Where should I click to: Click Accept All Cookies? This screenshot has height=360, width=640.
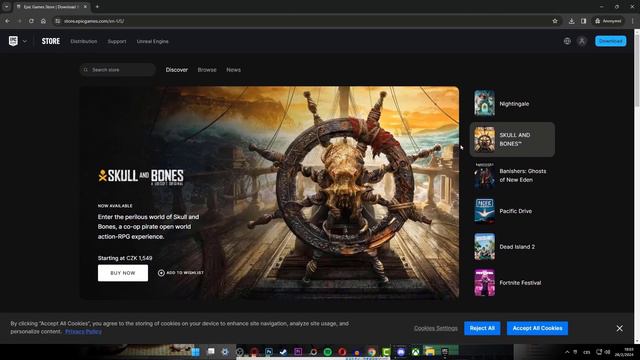(x=537, y=328)
